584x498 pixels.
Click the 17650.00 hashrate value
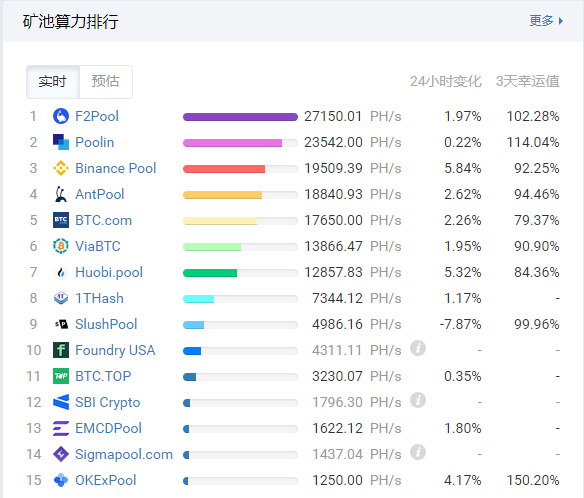(x=333, y=221)
